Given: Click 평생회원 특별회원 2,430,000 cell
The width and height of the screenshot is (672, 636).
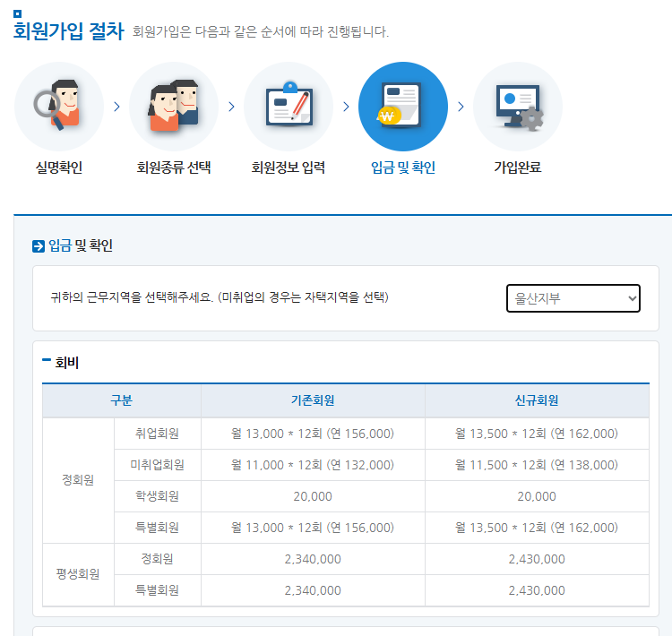Looking at the screenshot, I should coord(537,590).
